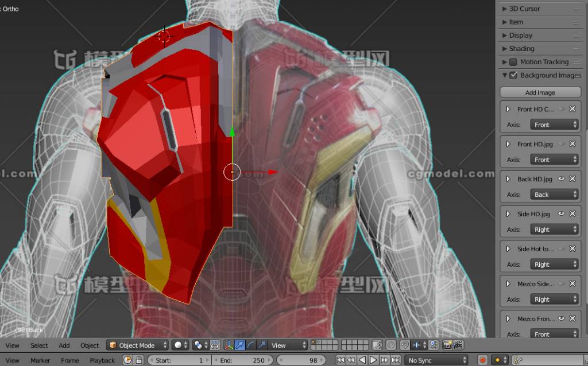Open the No Sync dropdown

pos(436,360)
